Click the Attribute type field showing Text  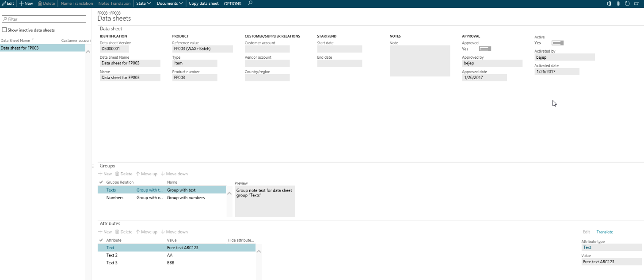coord(612,247)
